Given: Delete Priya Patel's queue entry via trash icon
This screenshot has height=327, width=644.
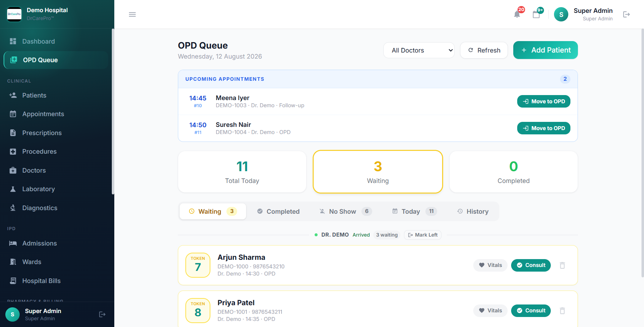Looking at the screenshot, I should pos(562,311).
